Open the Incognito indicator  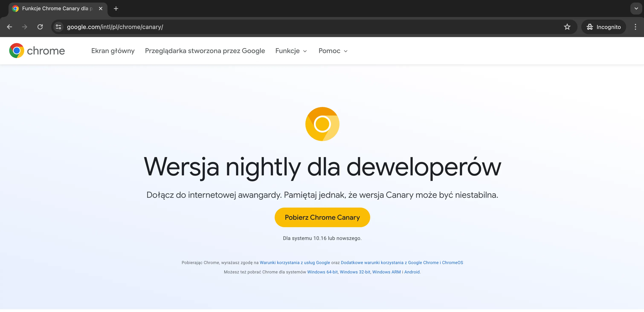603,27
